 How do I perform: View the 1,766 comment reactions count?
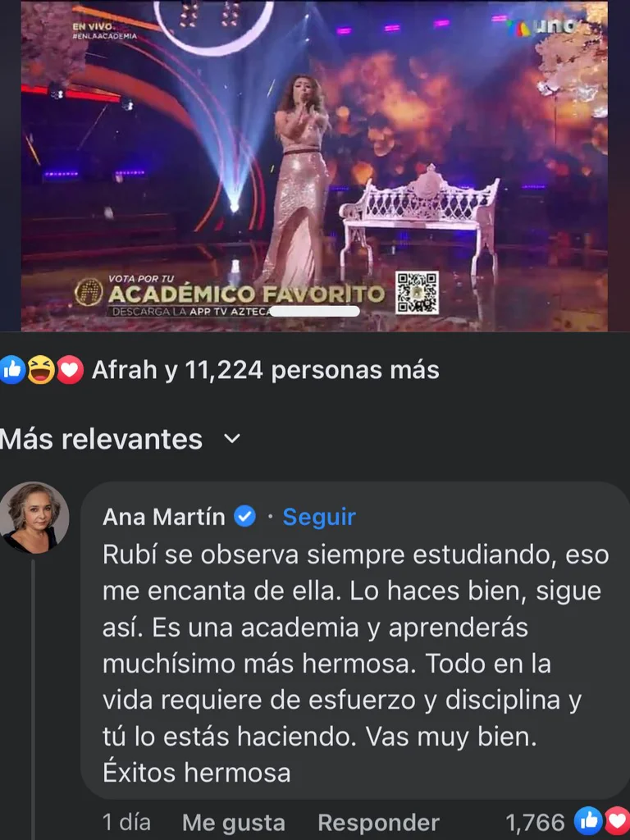tap(535, 823)
